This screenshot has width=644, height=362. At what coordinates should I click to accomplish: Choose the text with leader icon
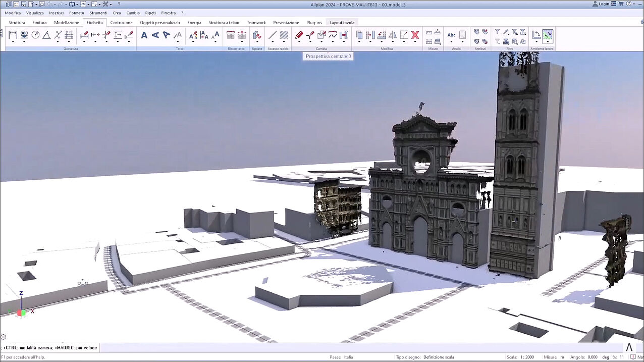pos(178,35)
